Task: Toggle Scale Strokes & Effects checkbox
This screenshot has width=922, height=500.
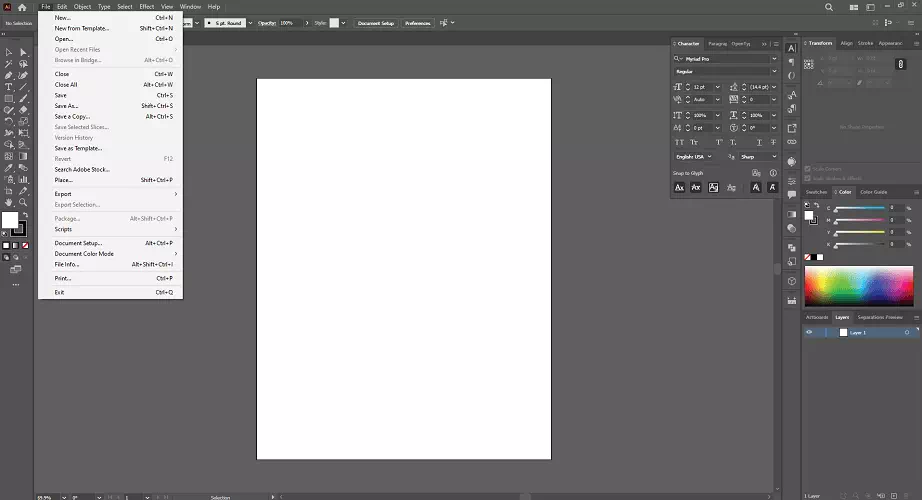Action: pyautogui.click(x=808, y=178)
